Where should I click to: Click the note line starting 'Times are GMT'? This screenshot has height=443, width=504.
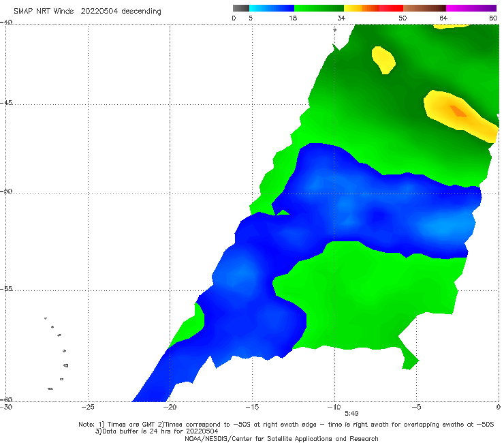point(286,425)
